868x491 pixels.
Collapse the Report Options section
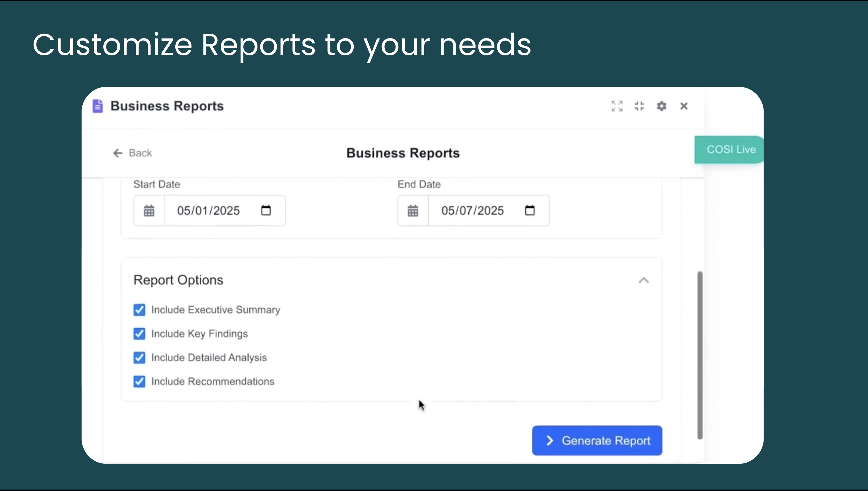644,280
